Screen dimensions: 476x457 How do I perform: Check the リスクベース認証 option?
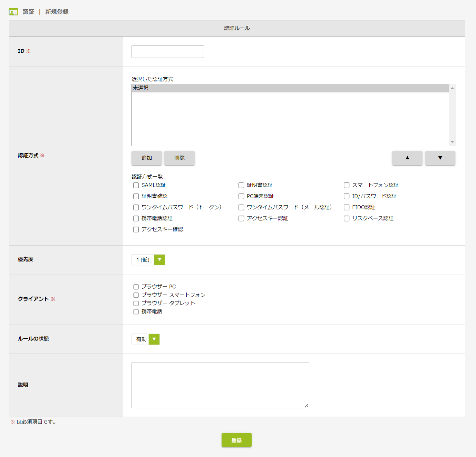point(347,218)
